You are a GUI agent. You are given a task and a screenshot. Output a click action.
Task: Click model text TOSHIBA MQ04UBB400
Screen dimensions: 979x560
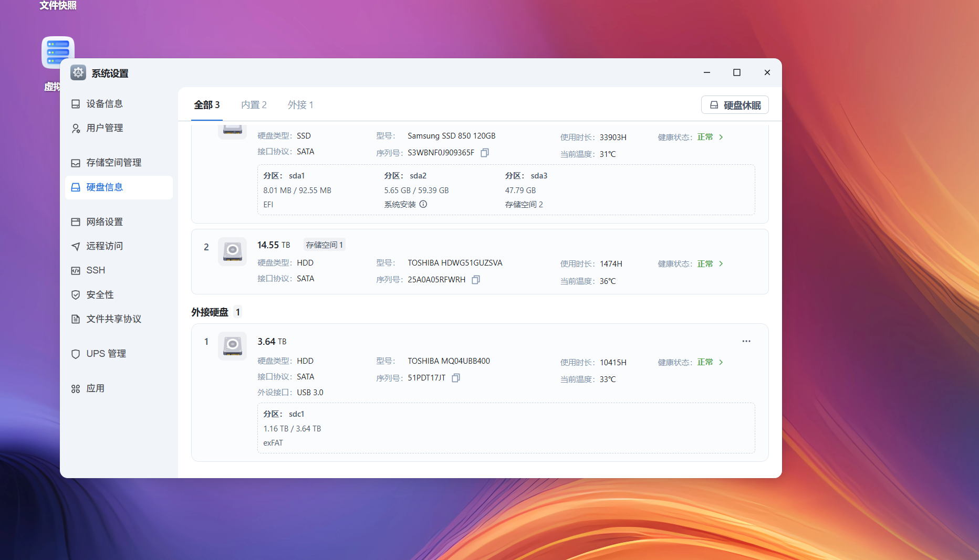449,361
